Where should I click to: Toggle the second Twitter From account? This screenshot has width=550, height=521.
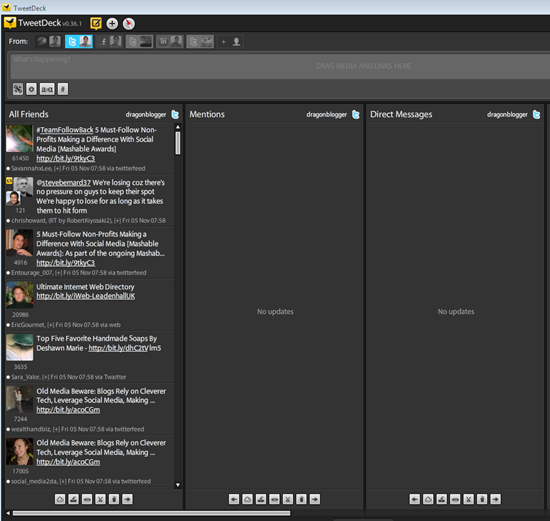139,41
